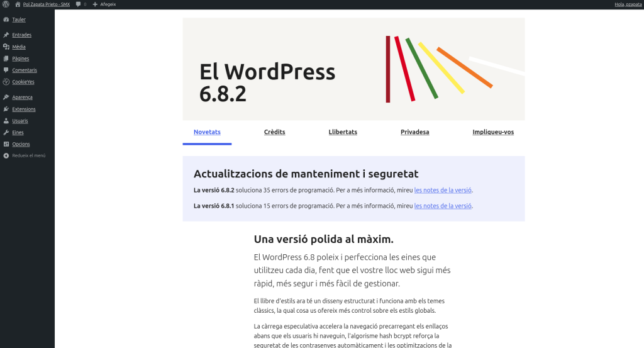Click the Entrades pushpin icon

coord(6,35)
